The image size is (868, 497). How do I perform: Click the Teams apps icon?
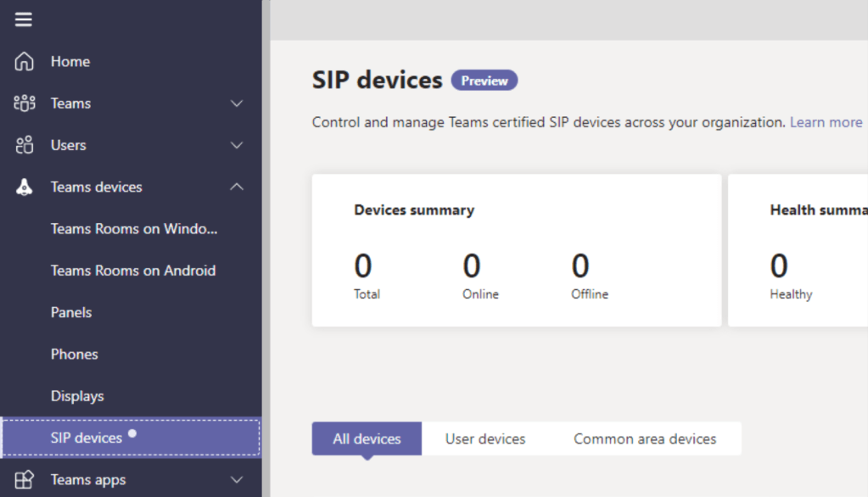tap(25, 480)
